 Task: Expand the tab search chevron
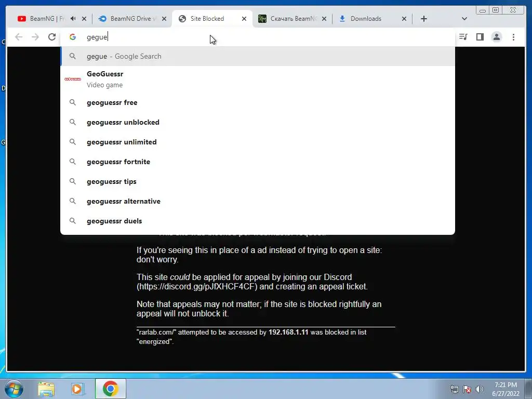[x=464, y=19]
